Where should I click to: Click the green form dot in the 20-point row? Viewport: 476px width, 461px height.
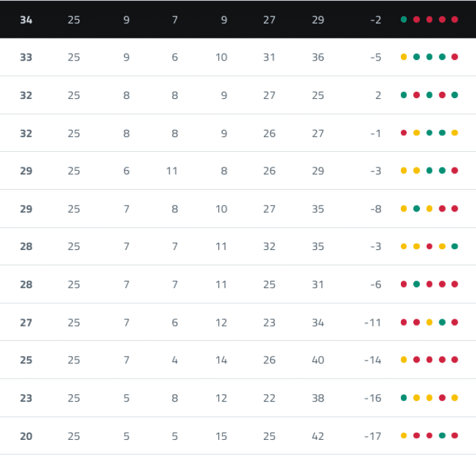click(x=442, y=436)
